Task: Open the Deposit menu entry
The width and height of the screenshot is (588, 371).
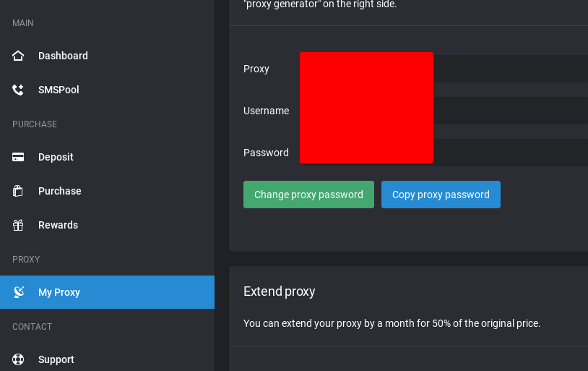Action: [x=56, y=157]
